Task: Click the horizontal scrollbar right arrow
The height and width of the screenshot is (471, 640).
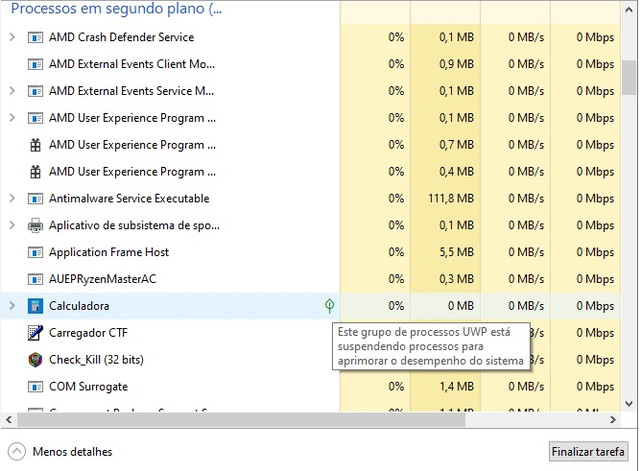Action: (612, 419)
